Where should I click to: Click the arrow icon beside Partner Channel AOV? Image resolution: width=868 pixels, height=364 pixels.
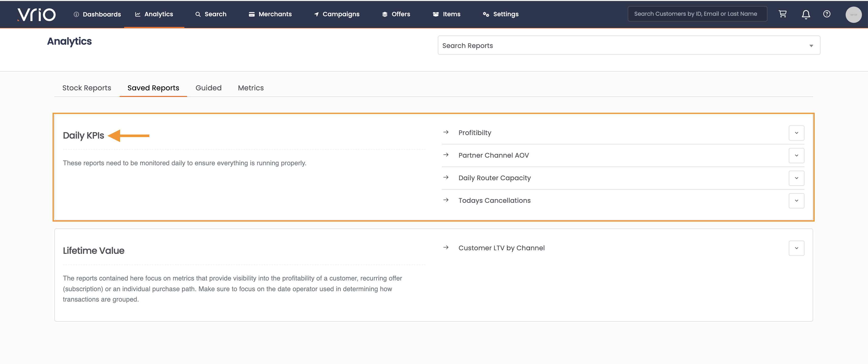pos(446,155)
